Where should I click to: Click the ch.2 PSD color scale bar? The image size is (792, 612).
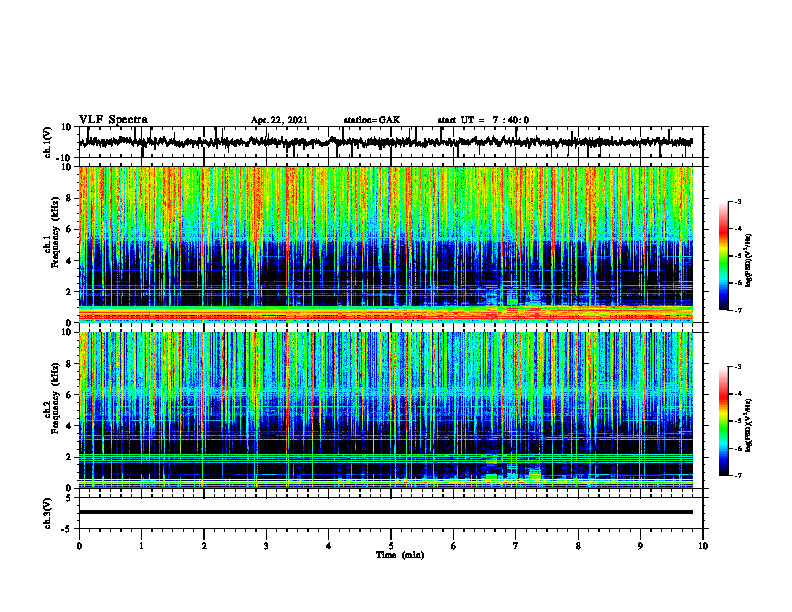tap(723, 421)
